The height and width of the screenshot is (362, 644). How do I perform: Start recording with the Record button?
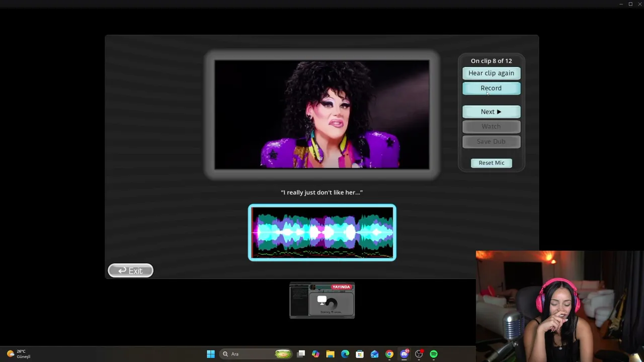(x=491, y=88)
